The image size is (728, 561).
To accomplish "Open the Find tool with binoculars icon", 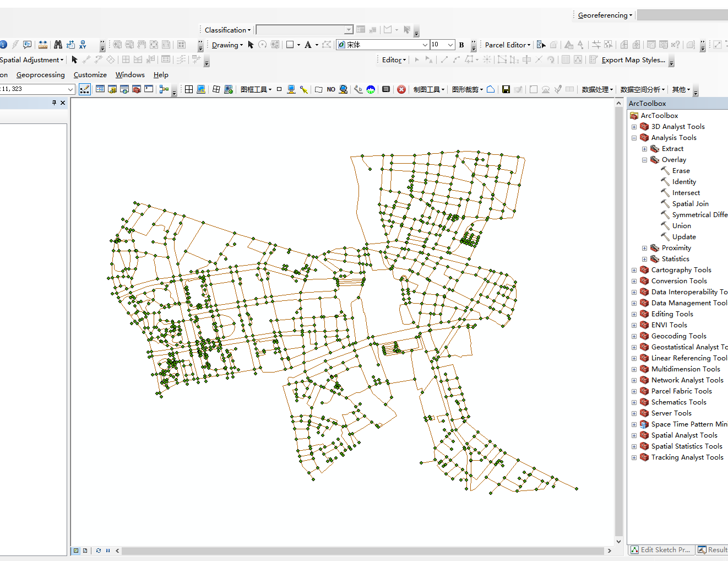I will tap(57, 45).
